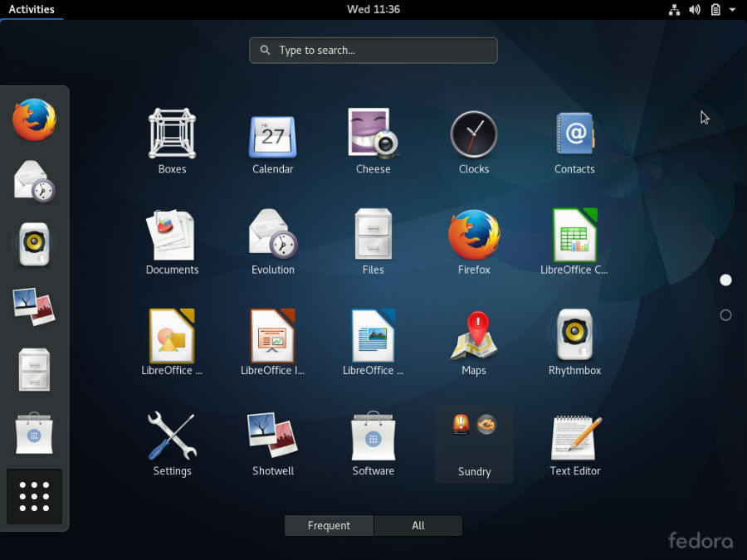Select the first app page indicator
Viewport: 747px width, 560px height.
[x=725, y=280]
